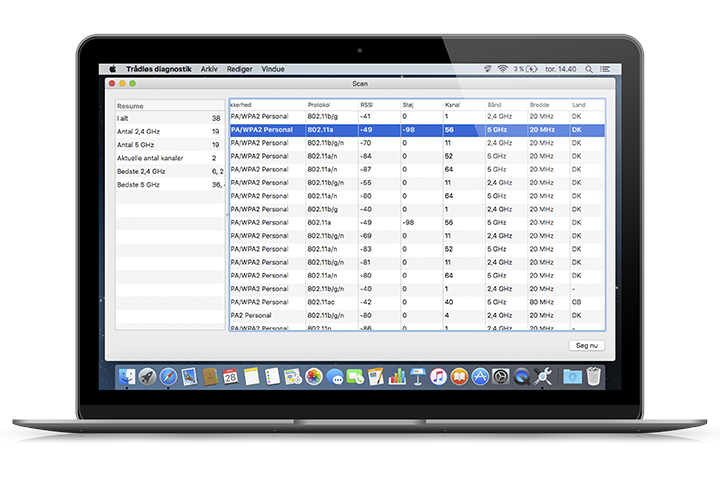Screen dimensions: 720x480
Task: Sort networks by Kanal column header
Action: tap(452, 104)
